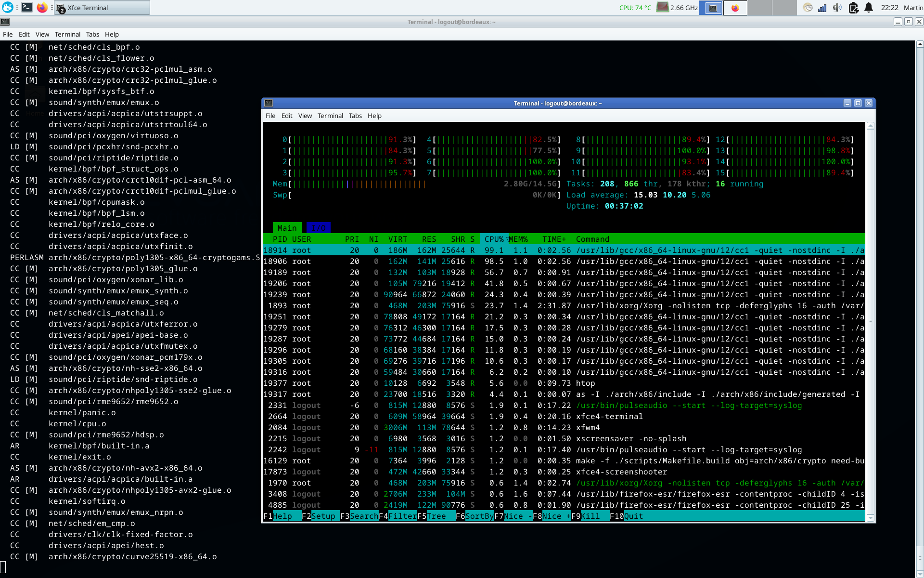This screenshot has height=578, width=924.
Task: Switch to workspace with Firefox
Action: point(735,8)
